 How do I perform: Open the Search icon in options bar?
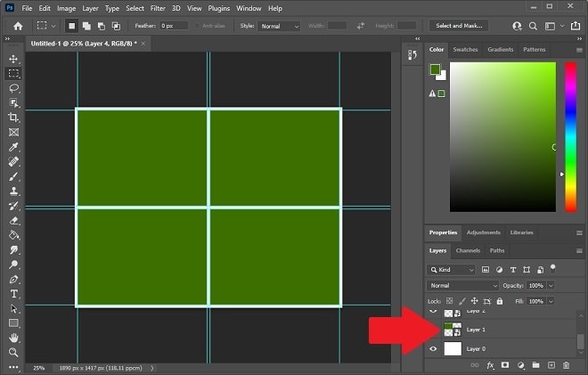pyautogui.click(x=533, y=26)
